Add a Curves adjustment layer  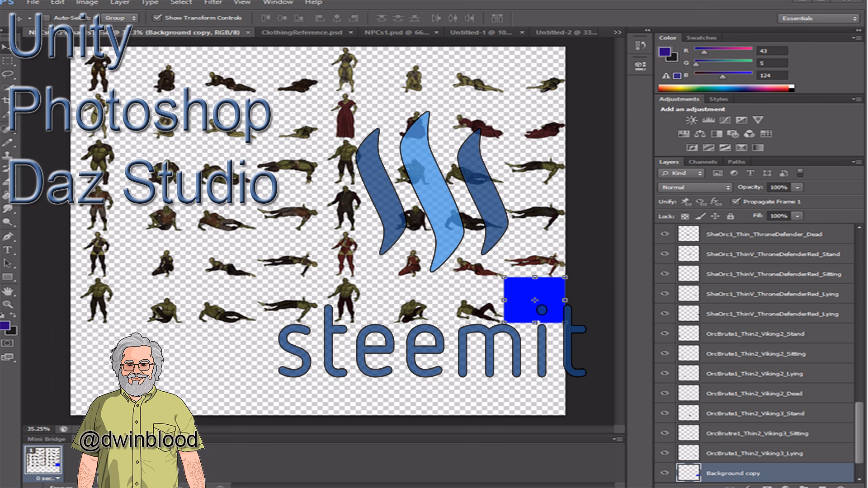725,120
